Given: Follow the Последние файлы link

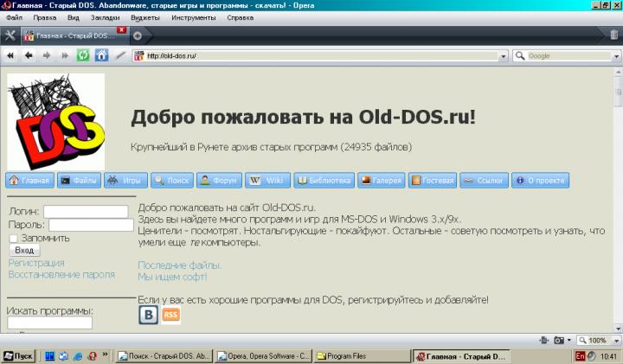Looking at the screenshot, I should point(180,265).
